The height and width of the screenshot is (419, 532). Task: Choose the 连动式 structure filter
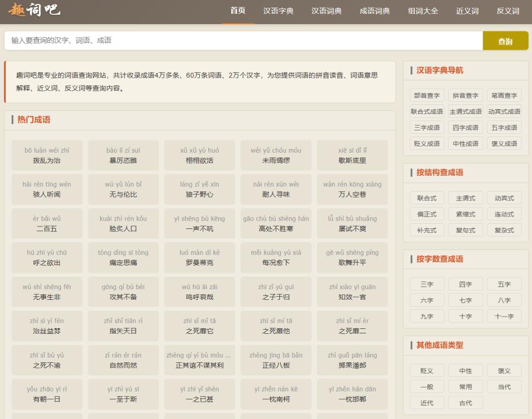(504, 214)
